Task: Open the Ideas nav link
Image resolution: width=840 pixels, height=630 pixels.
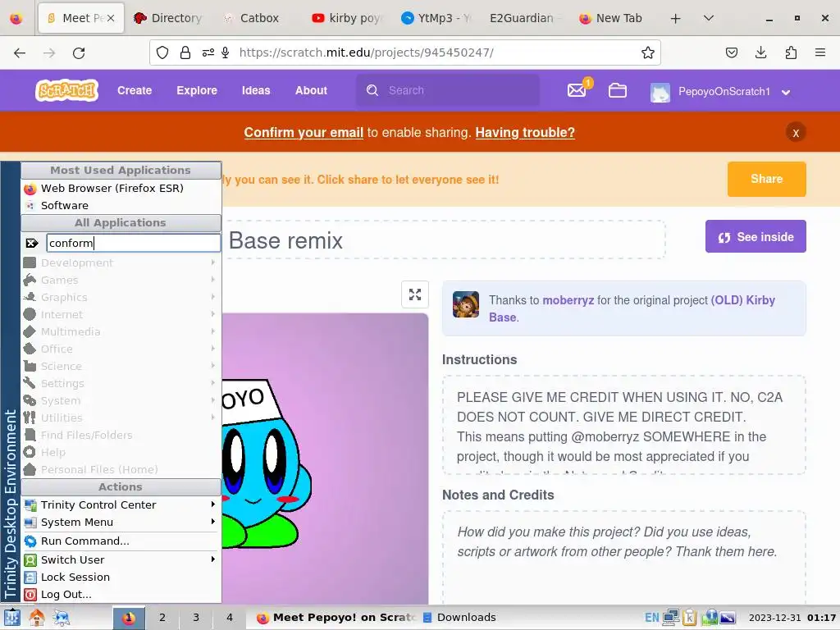Action: click(256, 90)
